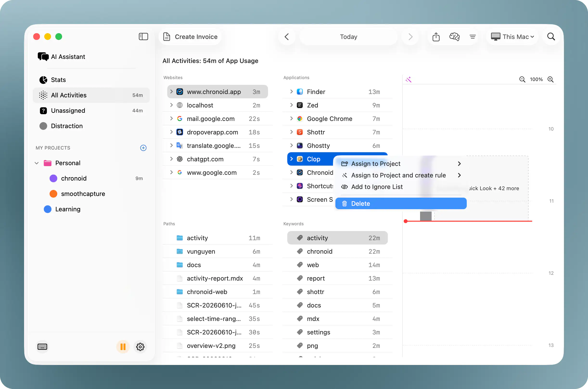The image size is (588, 389).
Task: Expand the www.chronoid.app website row
Action: coord(171,92)
